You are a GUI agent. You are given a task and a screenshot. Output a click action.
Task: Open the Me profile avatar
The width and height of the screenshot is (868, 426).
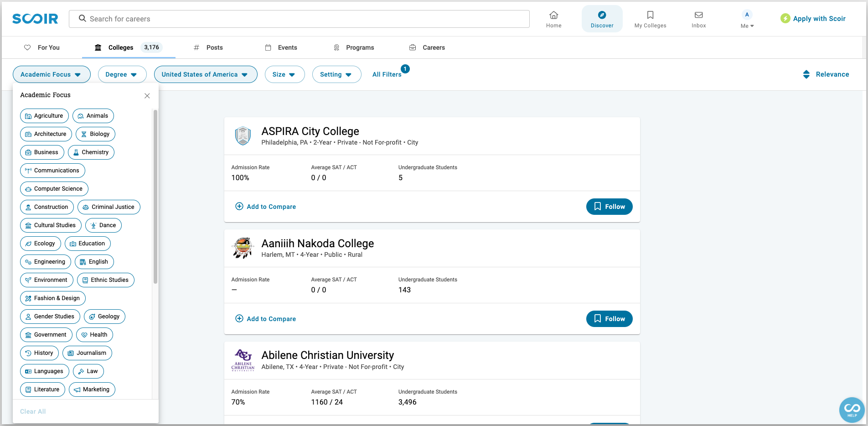747,15
